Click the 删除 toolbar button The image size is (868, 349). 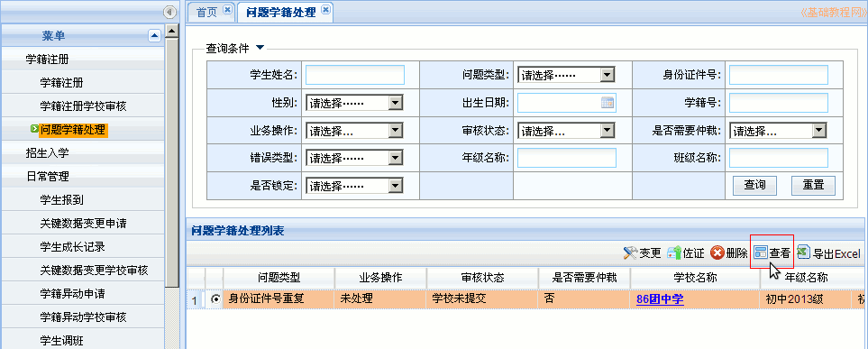point(729,253)
